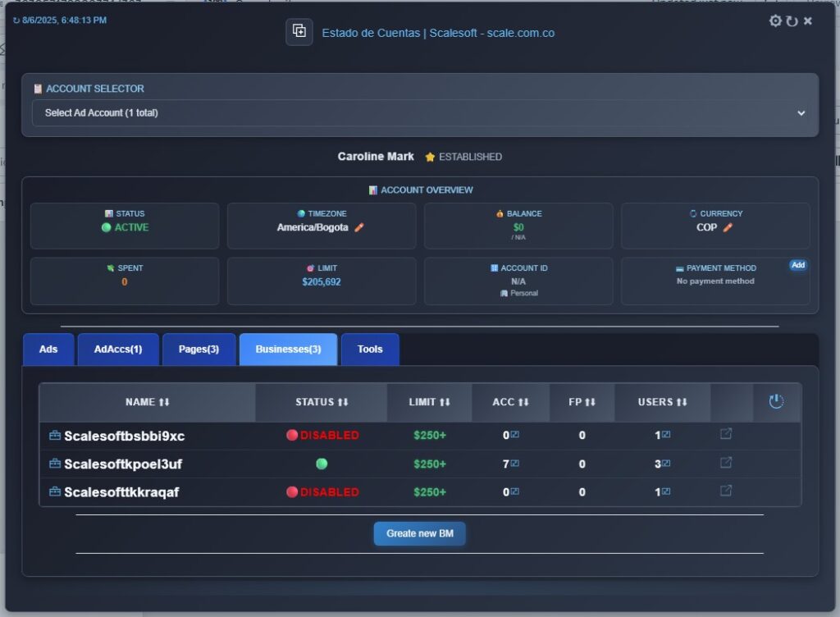Click the duplicate icon beside the Estado de Cuentas title

click(299, 31)
